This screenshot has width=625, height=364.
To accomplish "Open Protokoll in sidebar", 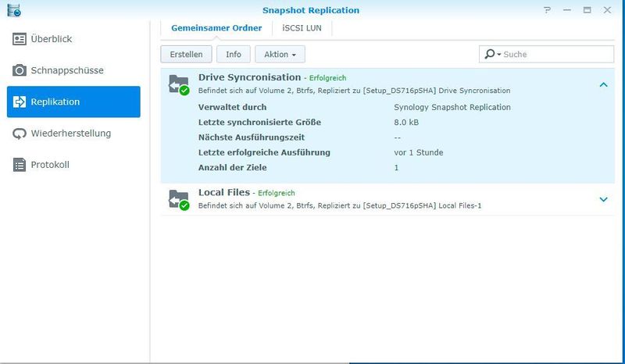I will point(73,165).
